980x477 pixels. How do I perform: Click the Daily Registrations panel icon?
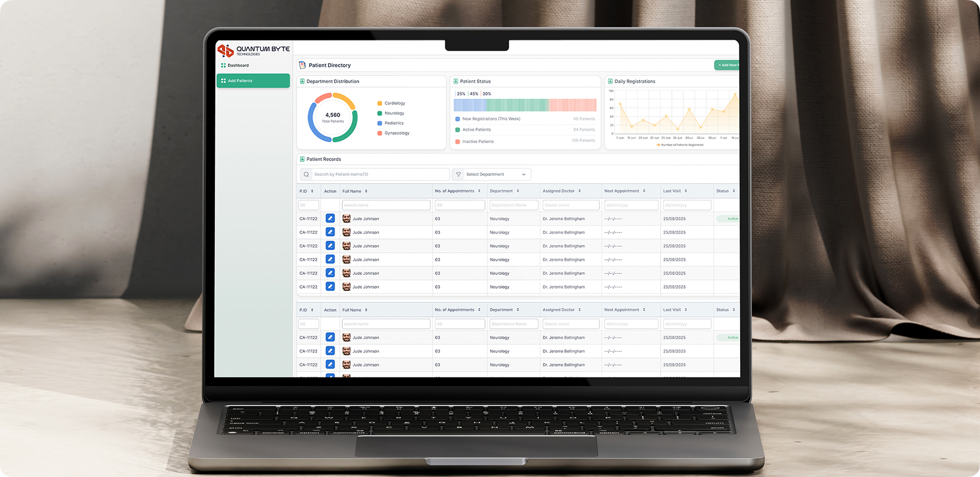(x=610, y=81)
